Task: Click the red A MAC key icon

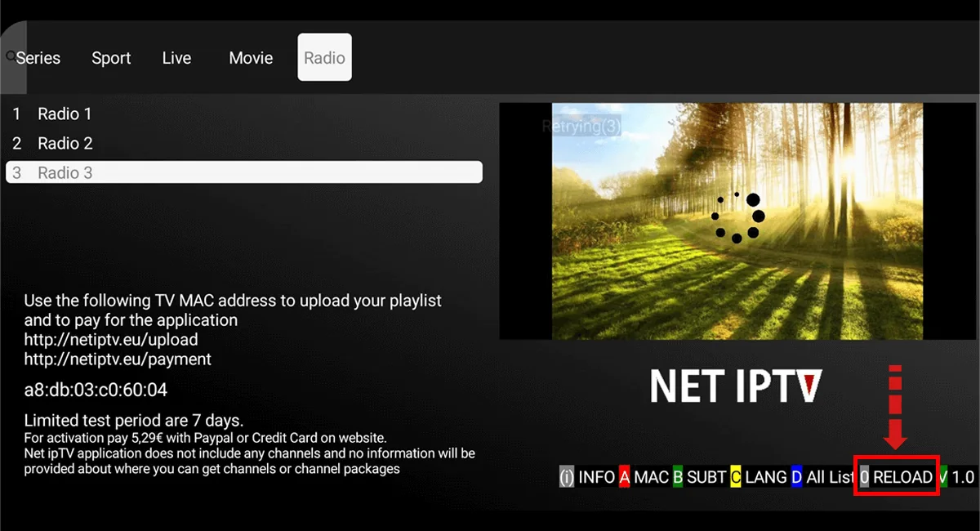Action: pyautogui.click(x=625, y=477)
